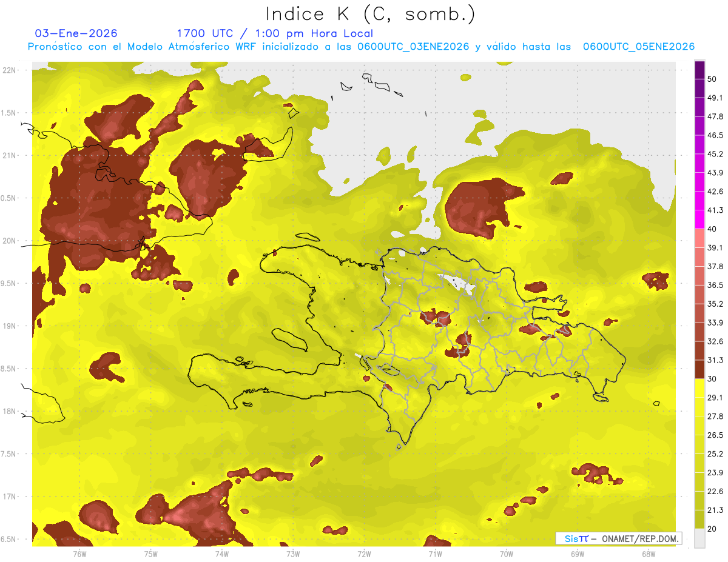Click the 45.2 color scale value
This screenshot has width=728, height=562.
(x=715, y=154)
